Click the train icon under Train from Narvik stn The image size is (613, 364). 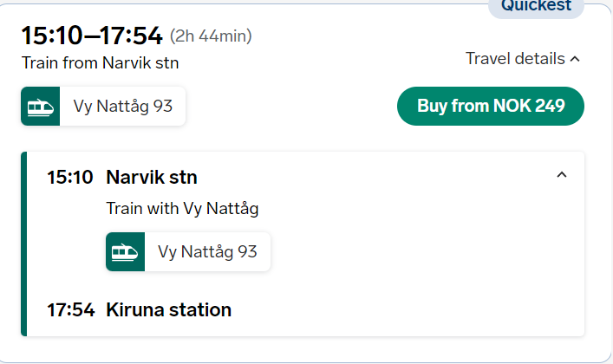pyautogui.click(x=40, y=107)
